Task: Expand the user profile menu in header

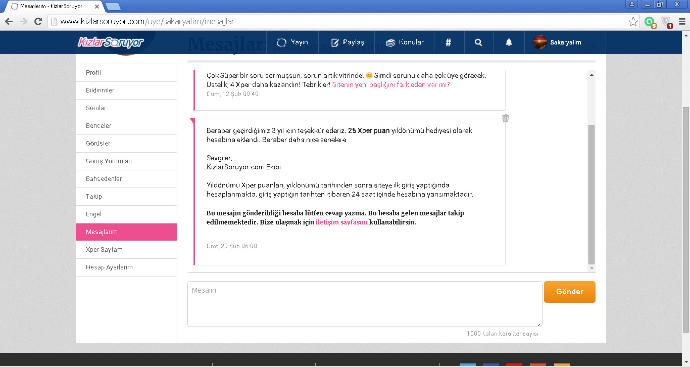Action: [557, 43]
